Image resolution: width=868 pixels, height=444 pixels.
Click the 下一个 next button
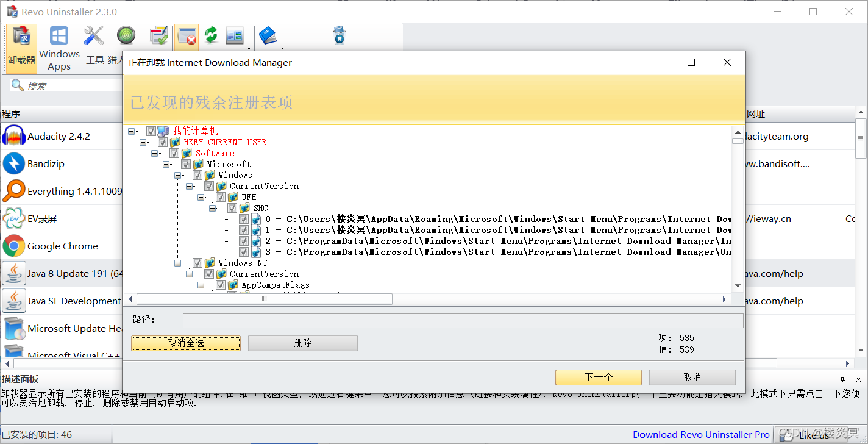[x=598, y=377]
